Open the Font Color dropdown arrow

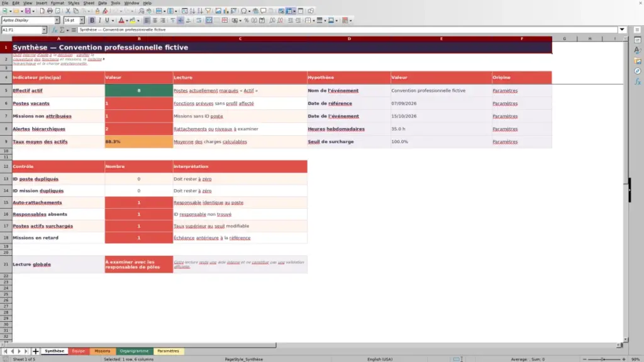(127, 21)
